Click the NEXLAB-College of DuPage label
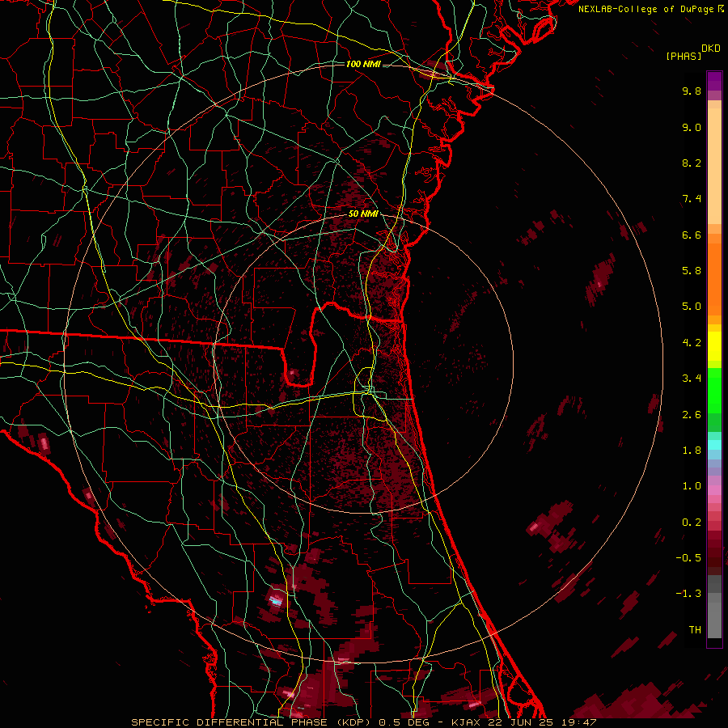The height and width of the screenshot is (728, 728). [647, 9]
